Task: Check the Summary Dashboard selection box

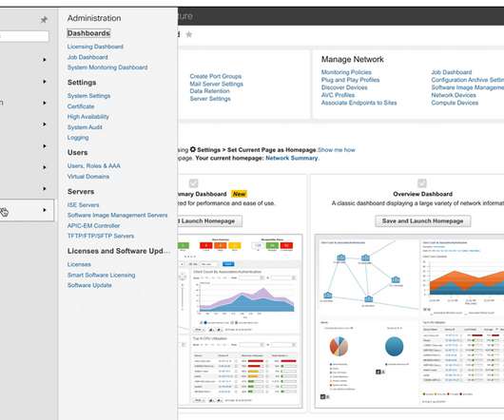Action: tap(193, 183)
